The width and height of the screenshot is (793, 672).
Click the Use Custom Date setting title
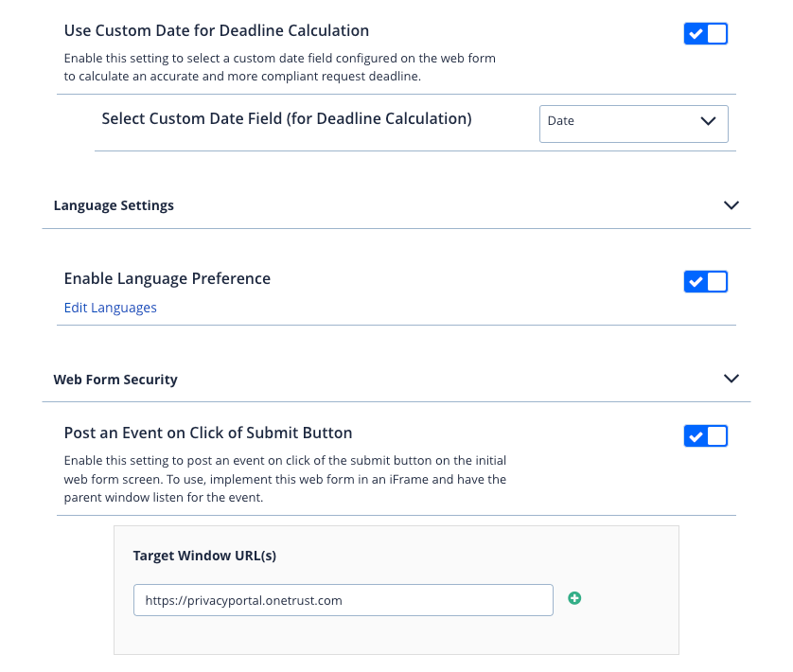pos(216,30)
